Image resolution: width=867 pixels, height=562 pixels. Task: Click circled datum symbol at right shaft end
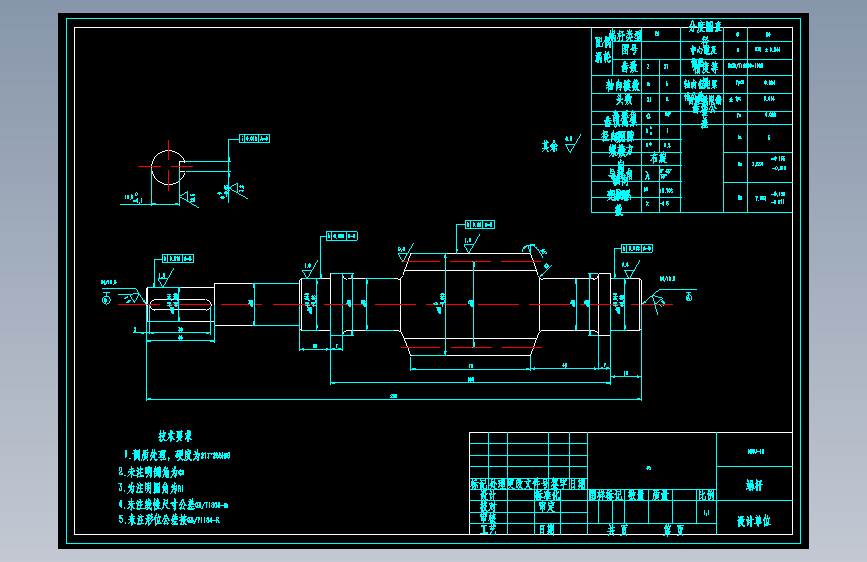[689, 297]
